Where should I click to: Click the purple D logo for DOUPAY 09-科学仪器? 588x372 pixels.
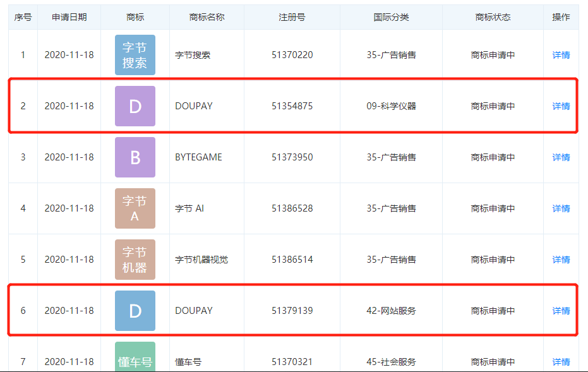(135, 106)
